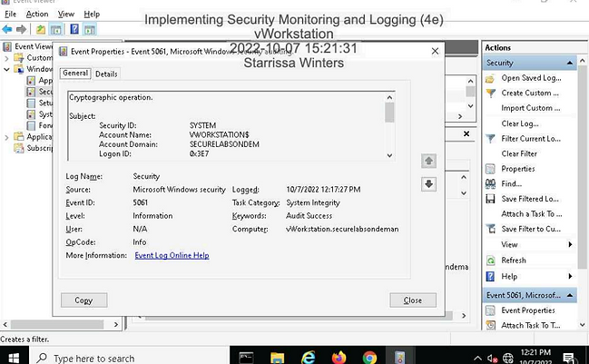Viewport: 589px width, 364px height.
Task: Click the Up one level toolbar icon
Action: pyautogui.click(x=41, y=29)
